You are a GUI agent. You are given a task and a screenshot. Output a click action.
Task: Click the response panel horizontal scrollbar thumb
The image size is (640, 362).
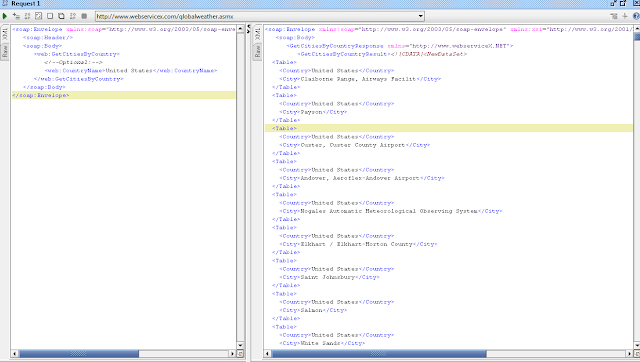379,353
